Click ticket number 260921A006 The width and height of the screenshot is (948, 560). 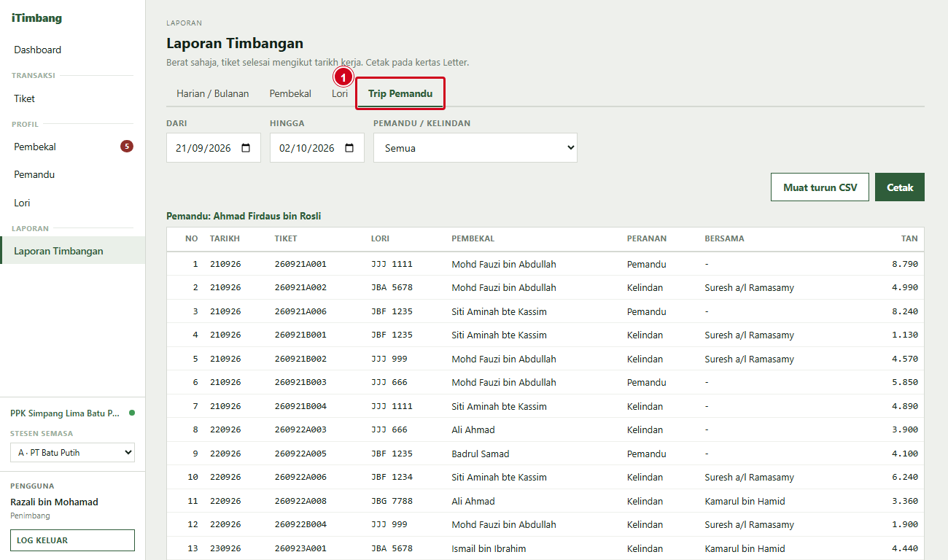[300, 311]
